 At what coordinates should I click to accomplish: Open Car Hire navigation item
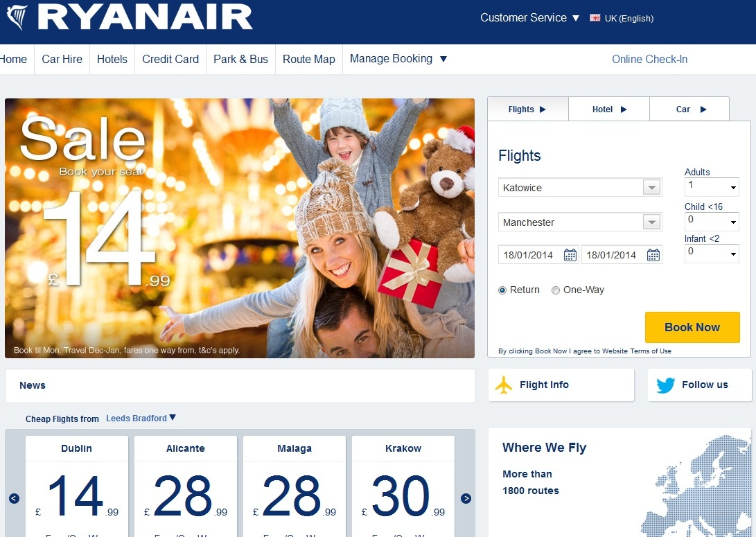(62, 60)
